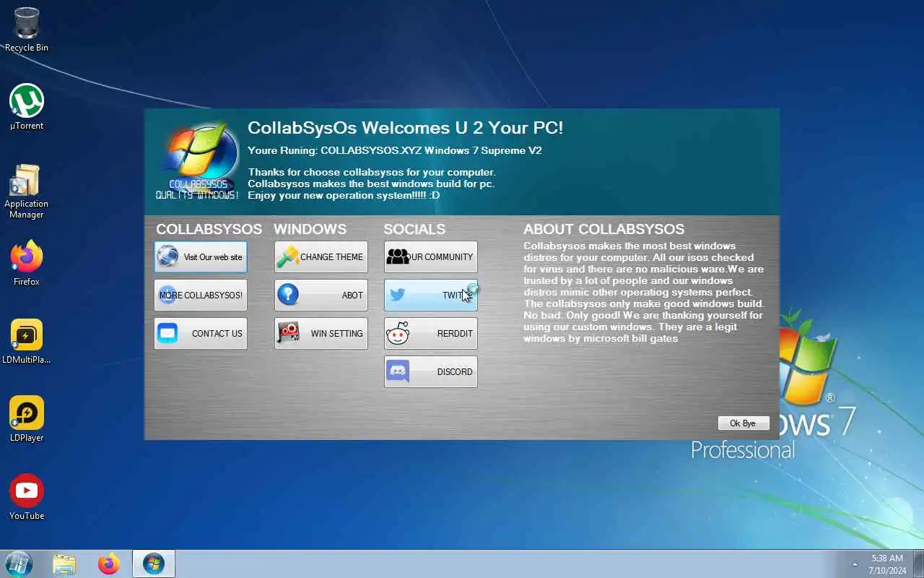Click the SOCIALS section heading
Viewport: 924px width, 578px height.
(414, 229)
